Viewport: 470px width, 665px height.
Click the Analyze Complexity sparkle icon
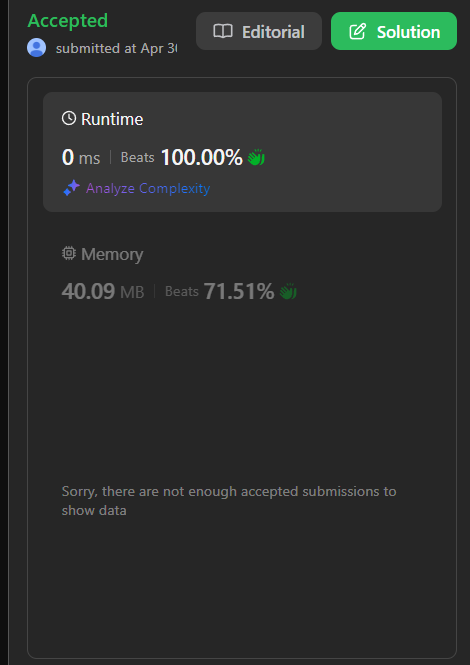tap(71, 188)
